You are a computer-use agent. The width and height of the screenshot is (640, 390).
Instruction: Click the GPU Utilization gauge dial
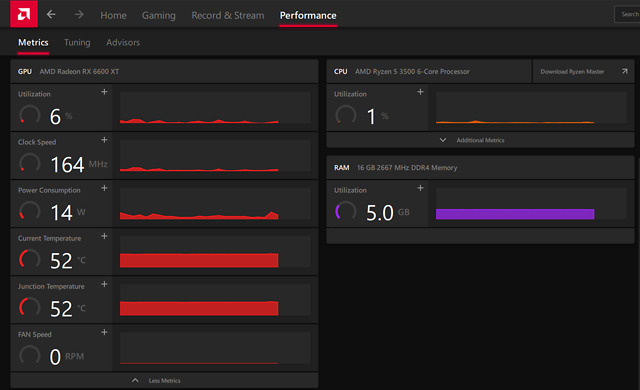[x=30, y=115]
